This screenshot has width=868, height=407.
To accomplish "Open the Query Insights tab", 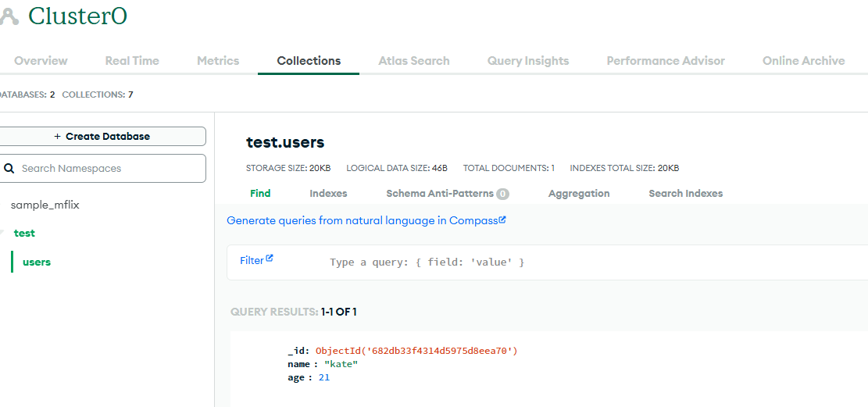I will pos(528,61).
